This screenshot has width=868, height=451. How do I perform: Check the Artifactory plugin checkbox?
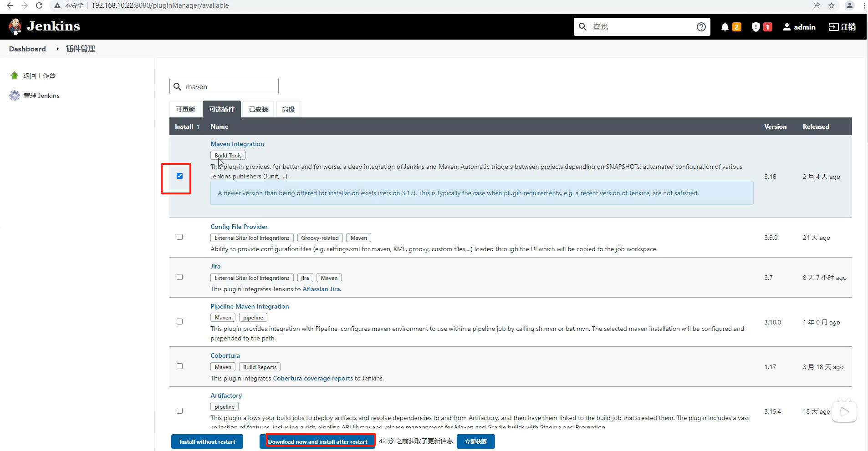tap(179, 411)
